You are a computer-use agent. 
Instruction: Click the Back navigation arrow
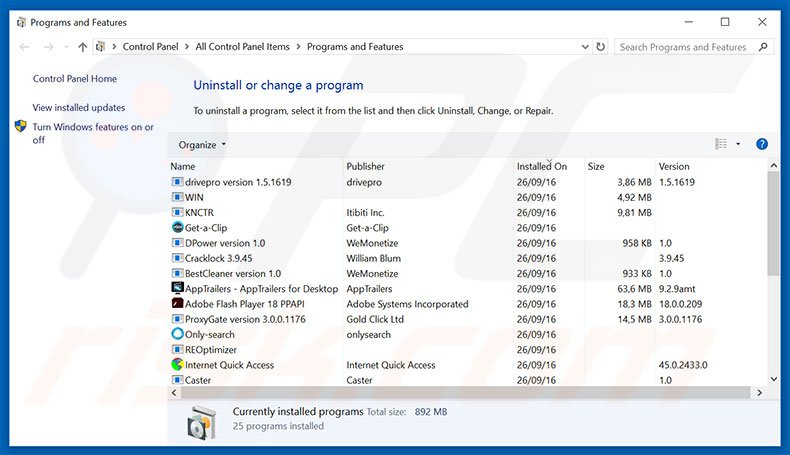(24, 47)
